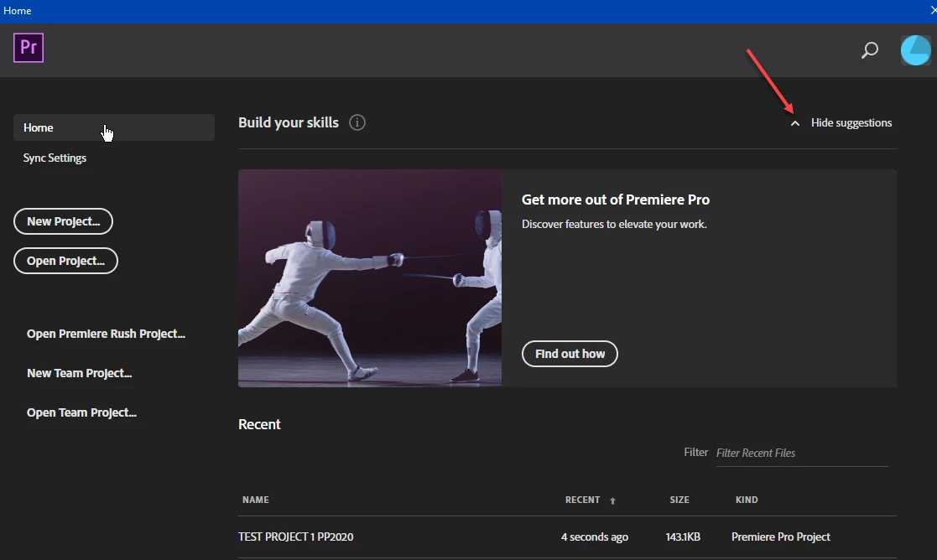The height and width of the screenshot is (560, 937).
Task: Toggle the sort arrow next to RECENT
Action: (x=612, y=500)
